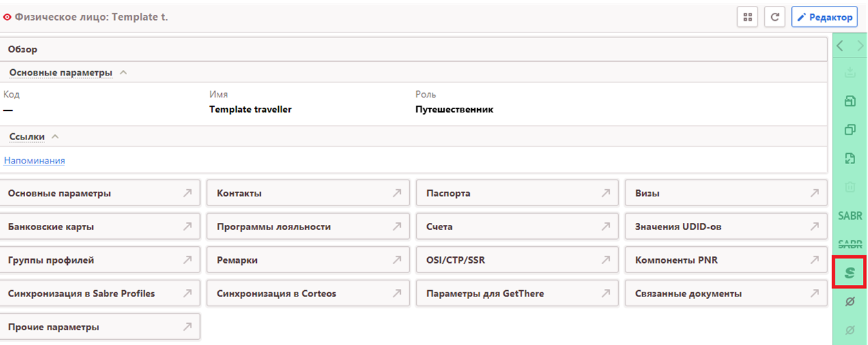Open the Обзор tab header
The image size is (868, 345).
click(23, 49)
